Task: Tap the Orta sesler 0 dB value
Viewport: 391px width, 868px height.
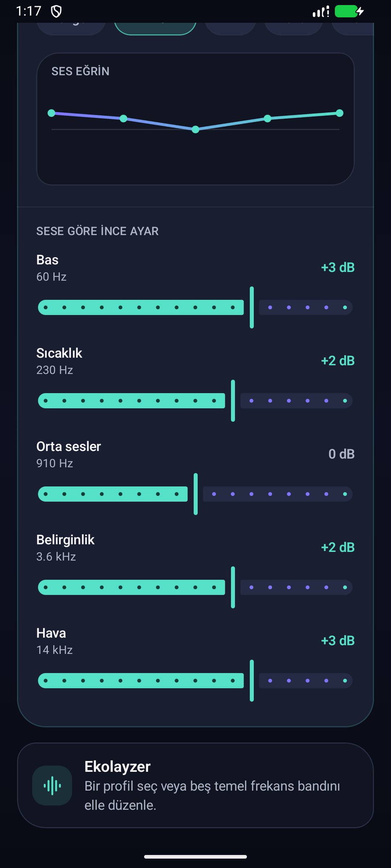Action: click(341, 454)
